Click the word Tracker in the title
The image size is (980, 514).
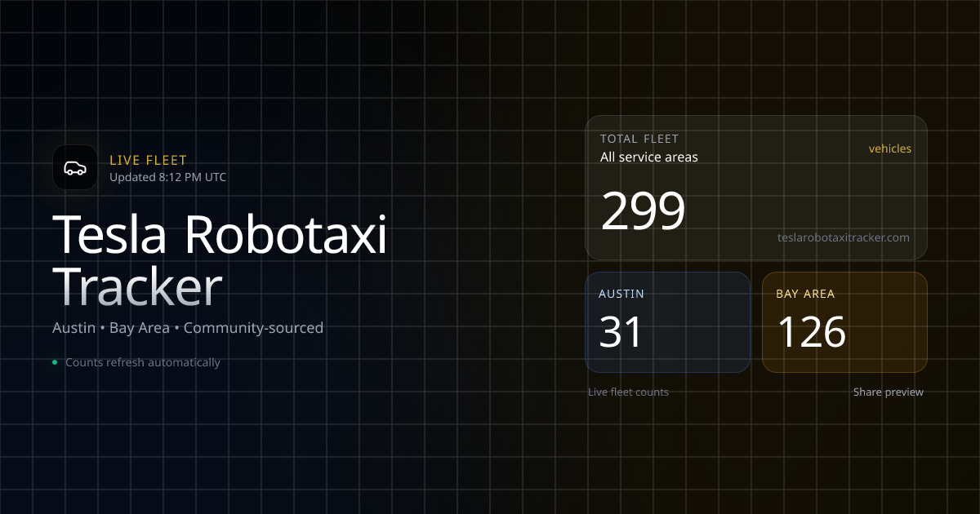click(x=137, y=286)
